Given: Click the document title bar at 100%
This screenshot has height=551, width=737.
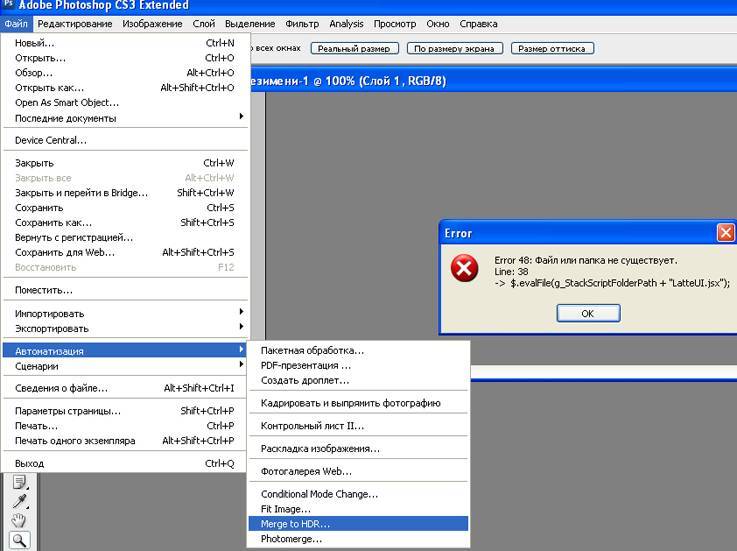Looking at the screenshot, I should point(493,81).
